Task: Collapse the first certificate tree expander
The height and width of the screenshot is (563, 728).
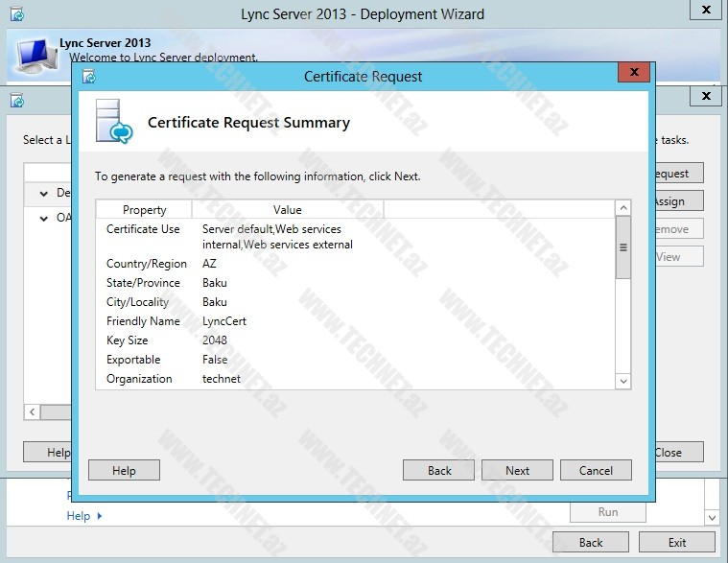Action: click(43, 194)
